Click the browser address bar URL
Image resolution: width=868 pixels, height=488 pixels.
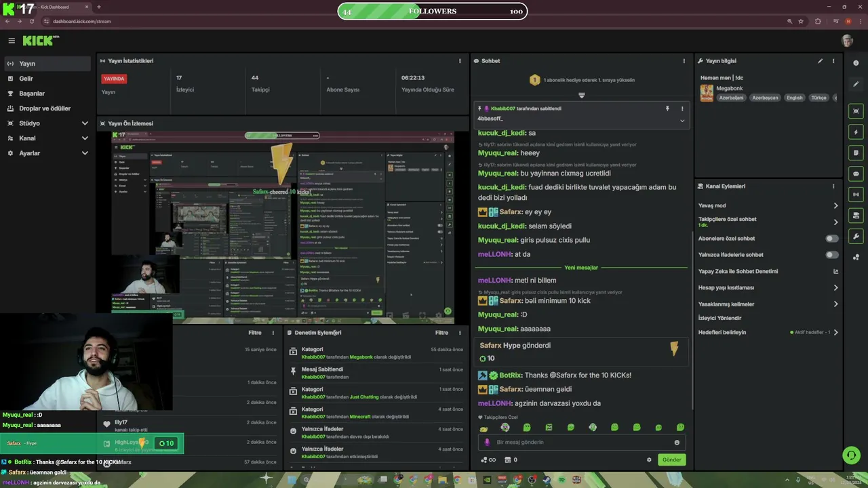pos(82,21)
